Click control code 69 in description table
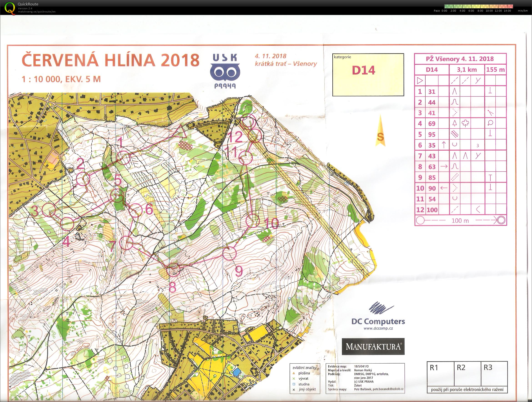This screenshot has height=402, width=532. coord(432,124)
